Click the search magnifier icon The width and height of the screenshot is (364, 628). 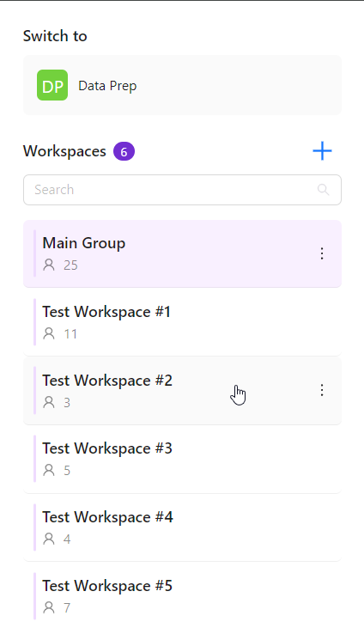pos(323,190)
